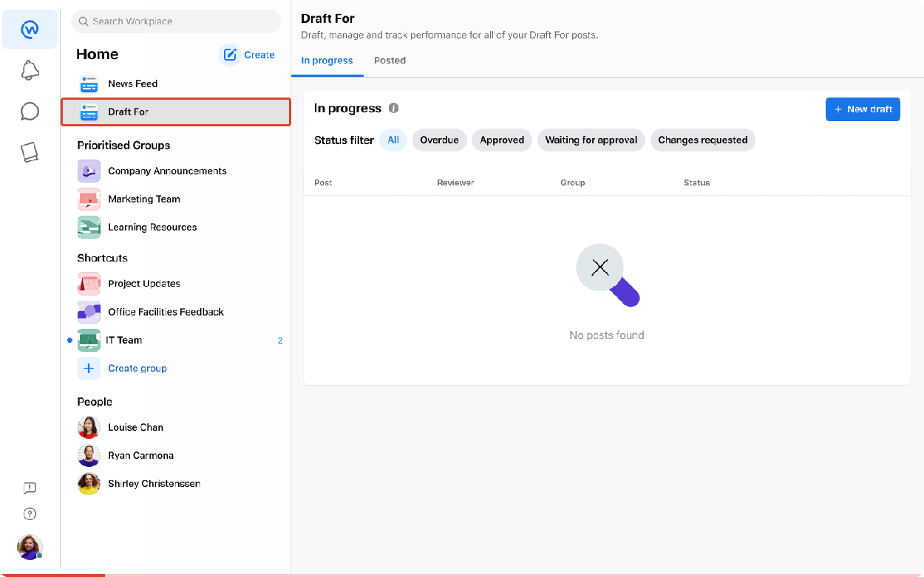The width and height of the screenshot is (924, 577).
Task: Select the In progress tab
Action: click(x=327, y=60)
